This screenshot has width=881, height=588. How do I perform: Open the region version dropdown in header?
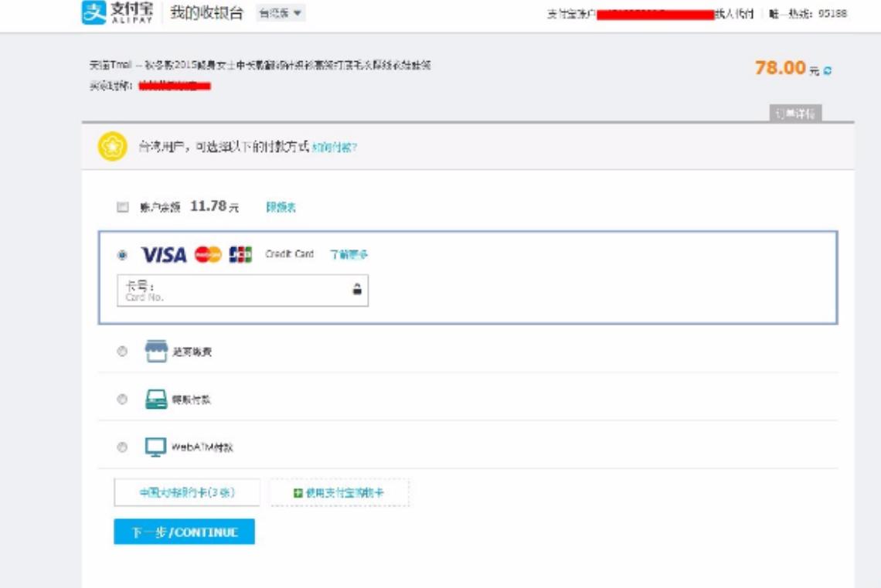(281, 13)
